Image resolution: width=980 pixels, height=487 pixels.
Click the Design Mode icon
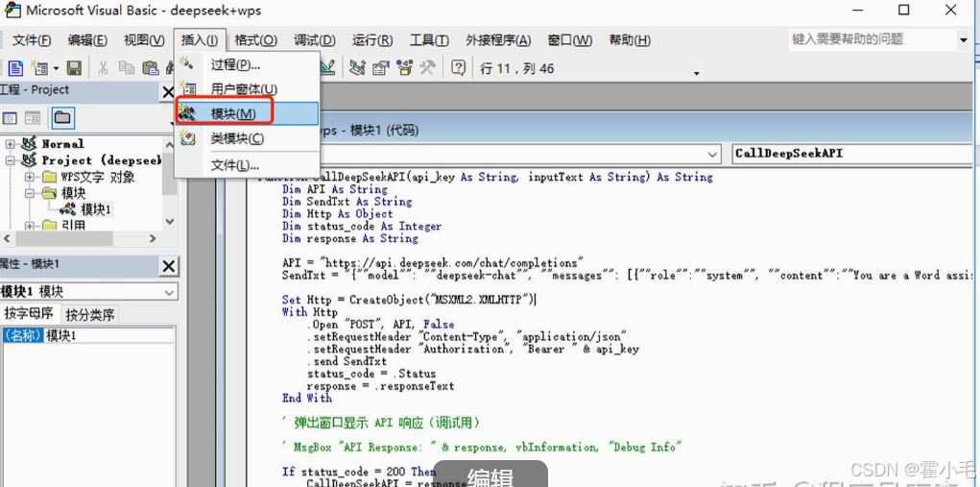coord(327,67)
